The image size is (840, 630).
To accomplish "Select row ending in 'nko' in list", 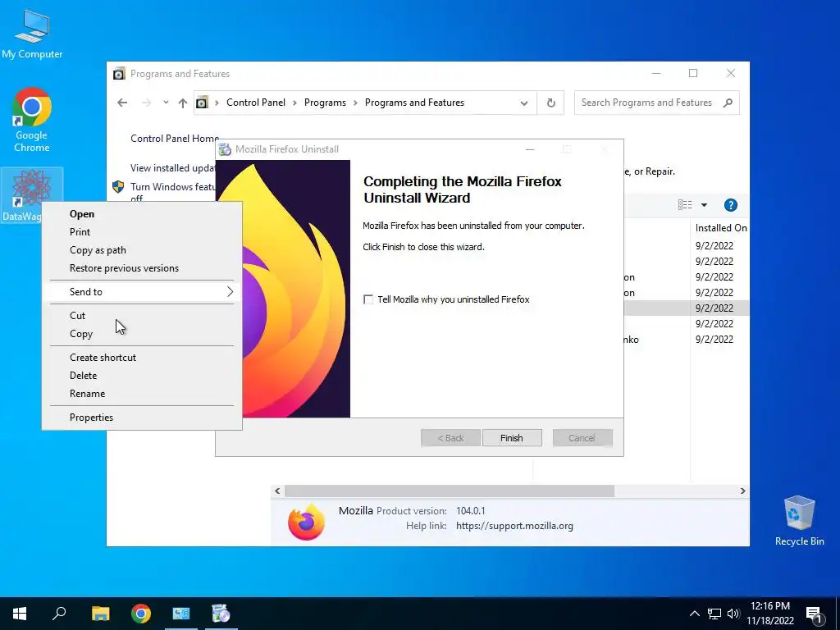I will (x=686, y=339).
